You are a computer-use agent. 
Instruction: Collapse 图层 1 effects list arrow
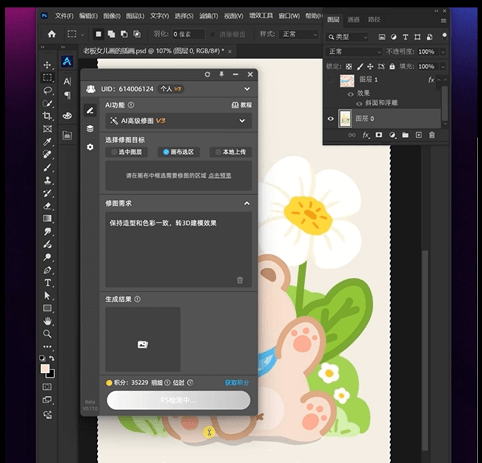tap(439, 80)
